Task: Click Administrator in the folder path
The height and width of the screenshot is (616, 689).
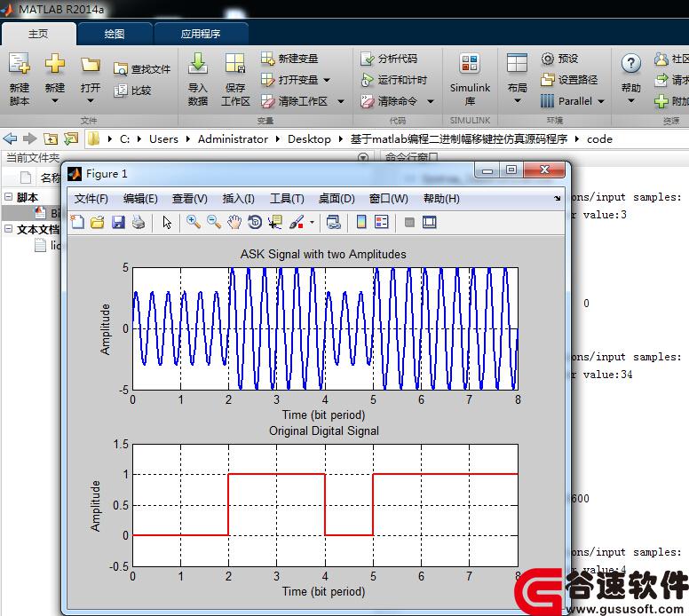Action: click(233, 139)
